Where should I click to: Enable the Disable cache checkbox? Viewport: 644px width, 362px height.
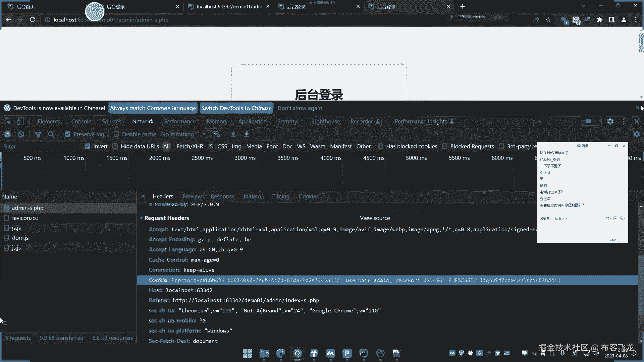(x=116, y=134)
